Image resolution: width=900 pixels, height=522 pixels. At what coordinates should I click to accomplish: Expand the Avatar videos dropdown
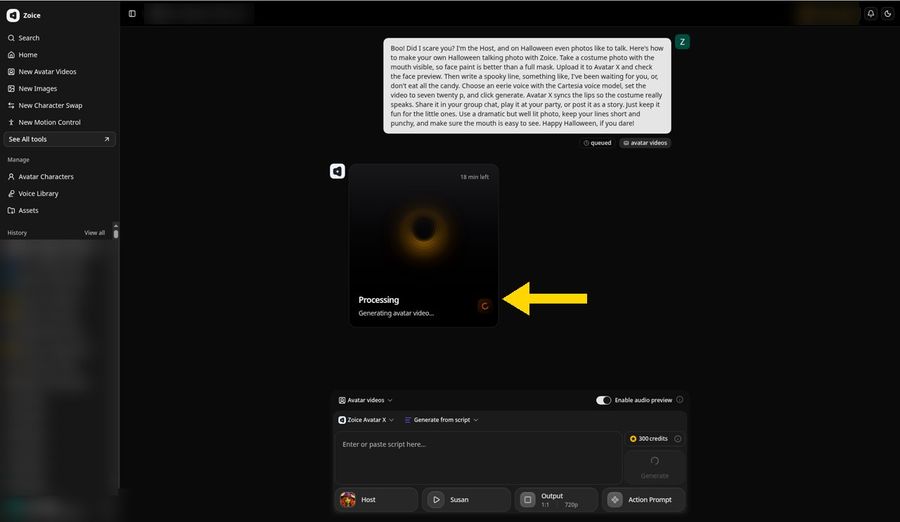366,400
